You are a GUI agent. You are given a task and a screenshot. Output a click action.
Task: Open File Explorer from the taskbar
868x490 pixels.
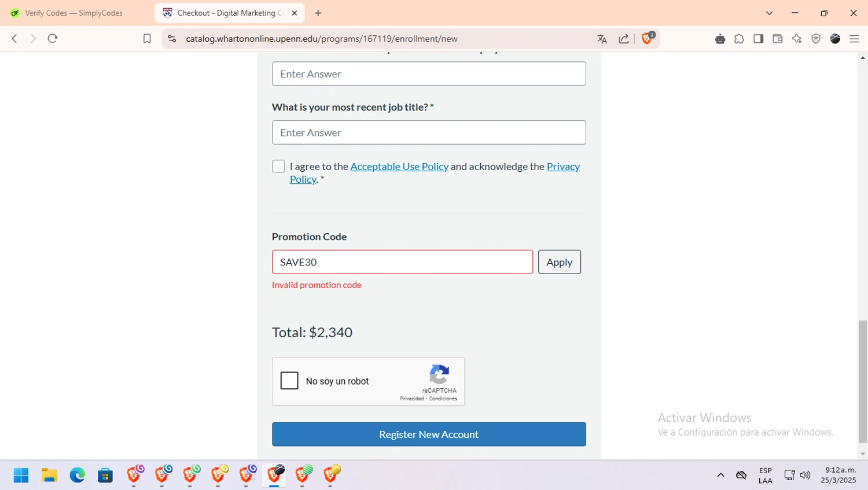[49, 476]
